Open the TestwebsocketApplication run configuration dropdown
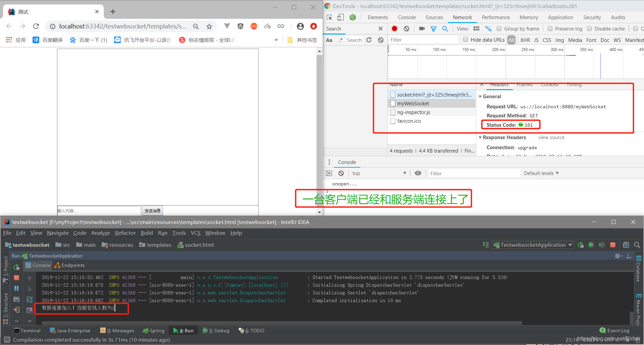The image size is (644, 345). point(533,245)
